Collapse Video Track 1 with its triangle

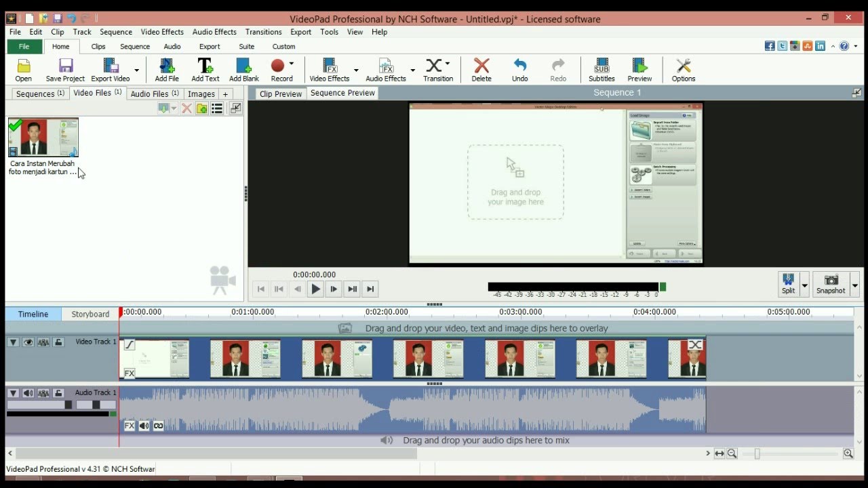click(13, 342)
